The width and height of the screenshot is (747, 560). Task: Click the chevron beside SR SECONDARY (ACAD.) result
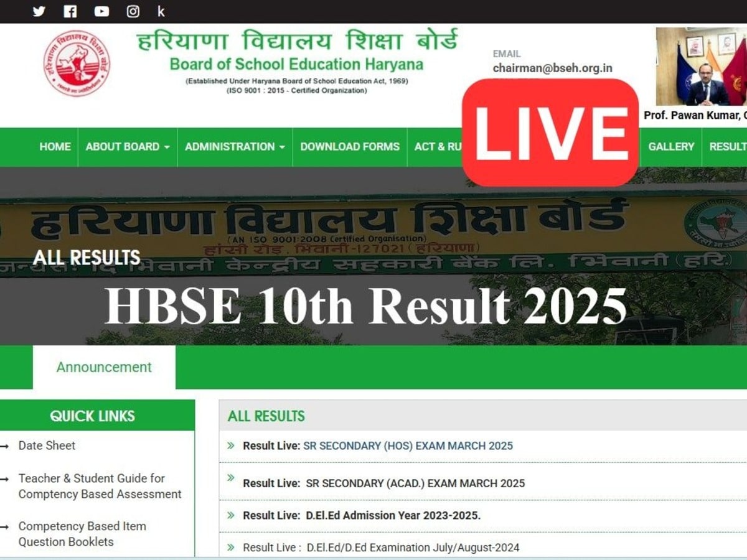point(231,478)
